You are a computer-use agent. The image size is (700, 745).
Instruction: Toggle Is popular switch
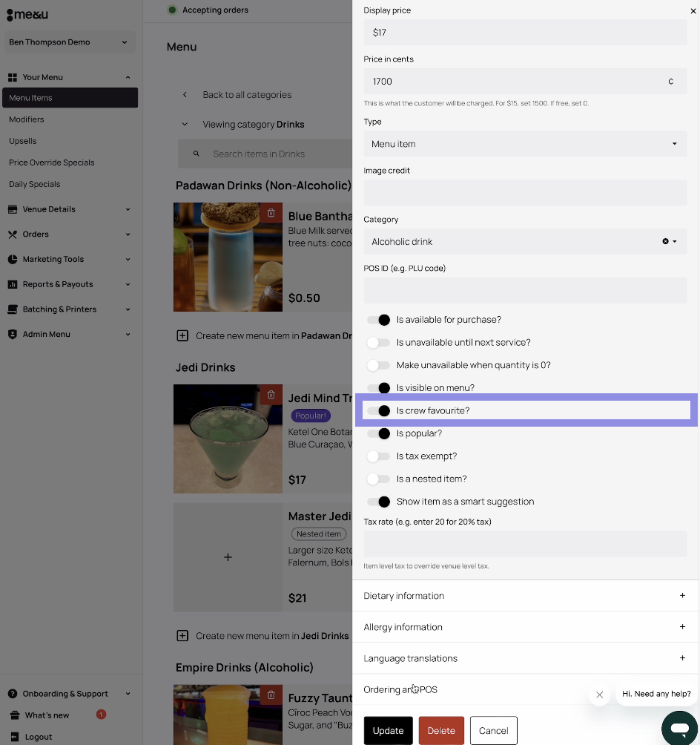[378, 434]
